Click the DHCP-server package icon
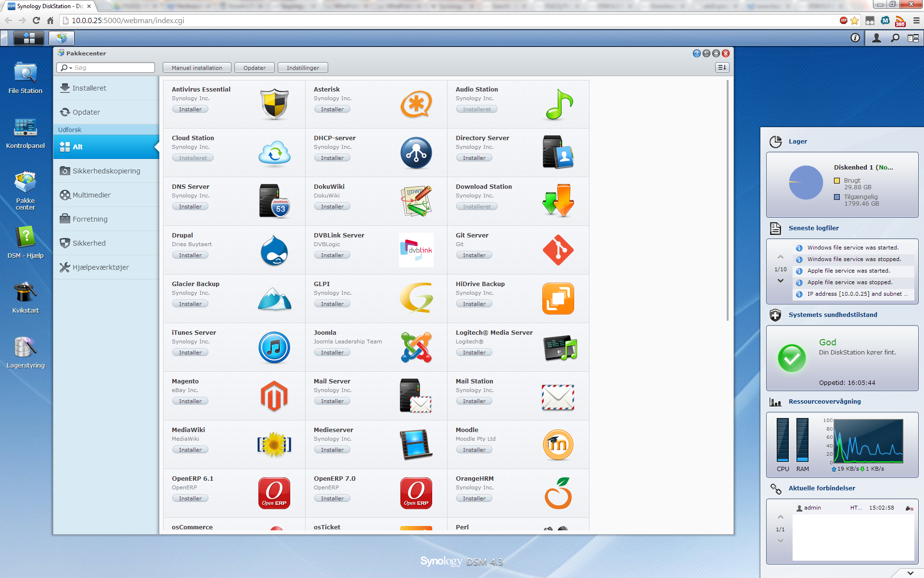 [x=416, y=153]
